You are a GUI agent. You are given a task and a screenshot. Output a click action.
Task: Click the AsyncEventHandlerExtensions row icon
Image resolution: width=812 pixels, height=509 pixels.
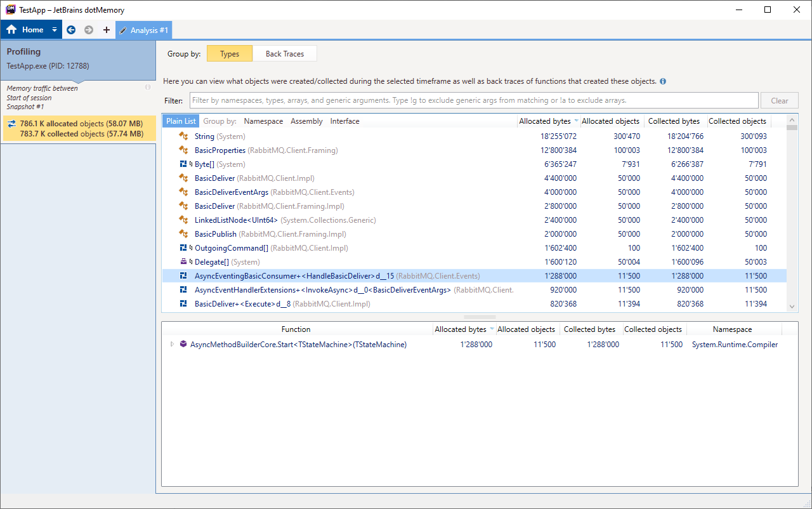coord(183,290)
